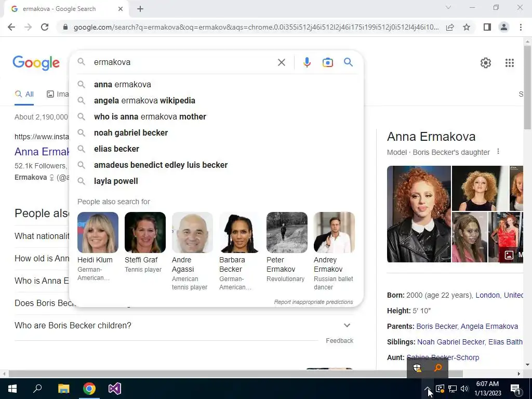Start voice search with the microphone

coord(307,62)
